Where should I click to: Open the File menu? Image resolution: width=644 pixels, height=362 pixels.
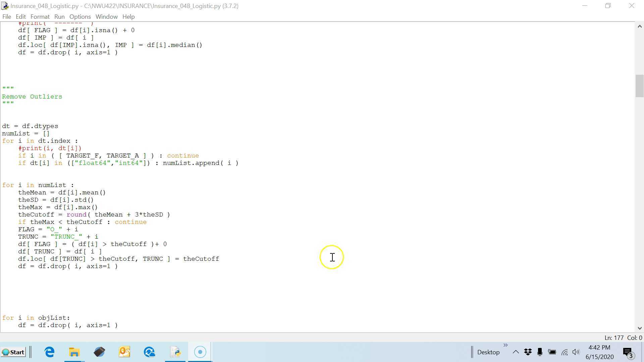6,17
